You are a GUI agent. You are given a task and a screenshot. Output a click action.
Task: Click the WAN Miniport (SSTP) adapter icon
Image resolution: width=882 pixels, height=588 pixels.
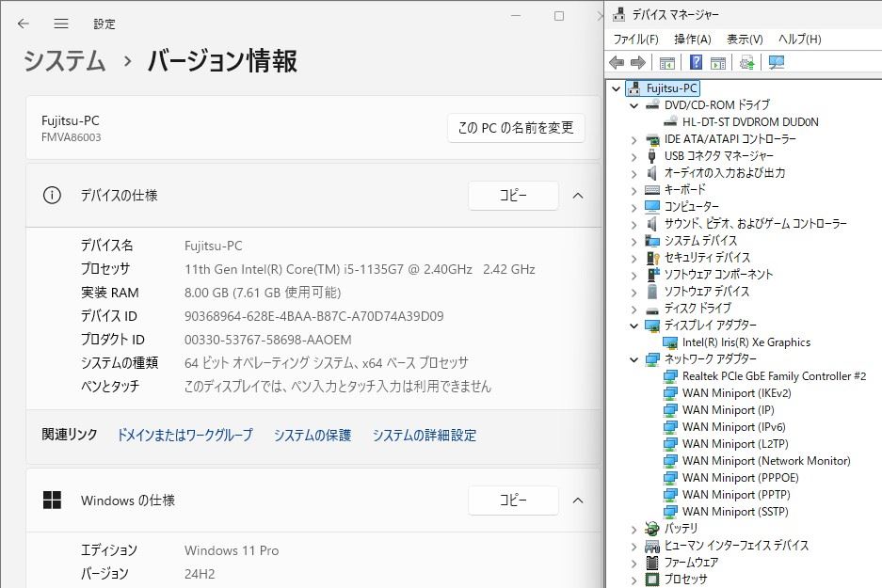(x=670, y=512)
